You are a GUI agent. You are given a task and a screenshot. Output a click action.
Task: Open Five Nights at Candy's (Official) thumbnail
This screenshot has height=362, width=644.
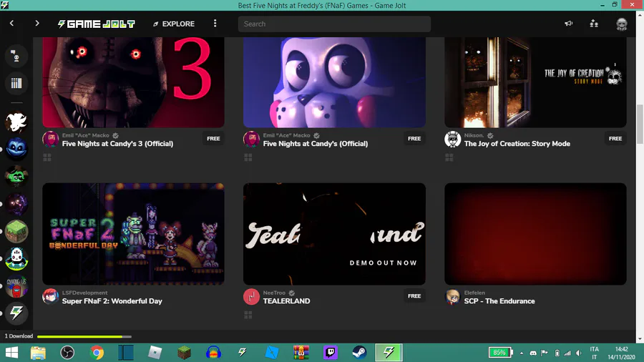click(334, 82)
